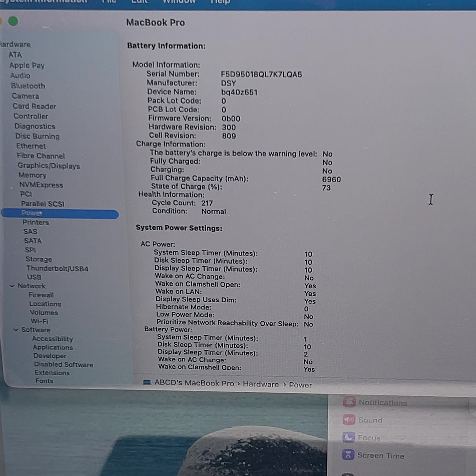Select Graphics/Displays in the sidebar
The width and height of the screenshot is (476, 476).
(x=49, y=166)
